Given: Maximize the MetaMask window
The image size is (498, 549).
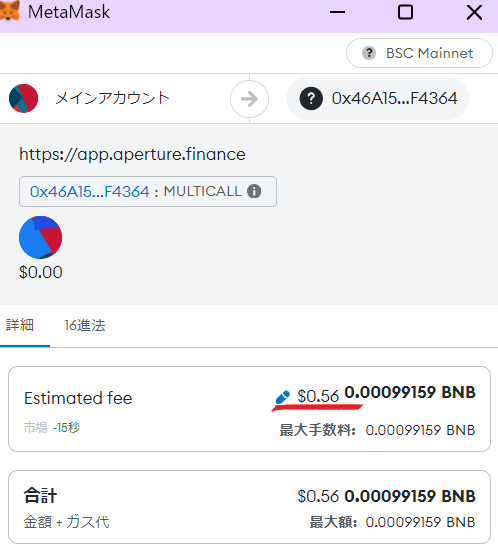Looking at the screenshot, I should (x=405, y=12).
